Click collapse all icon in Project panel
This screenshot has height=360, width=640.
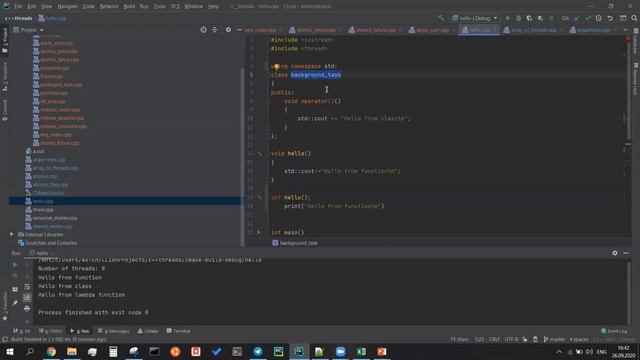[215, 30]
